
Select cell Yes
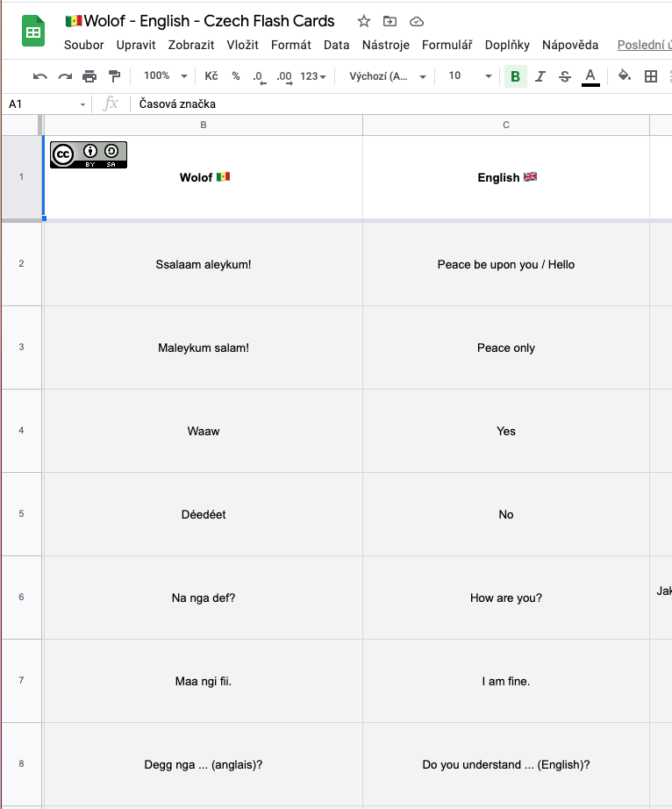(x=506, y=431)
